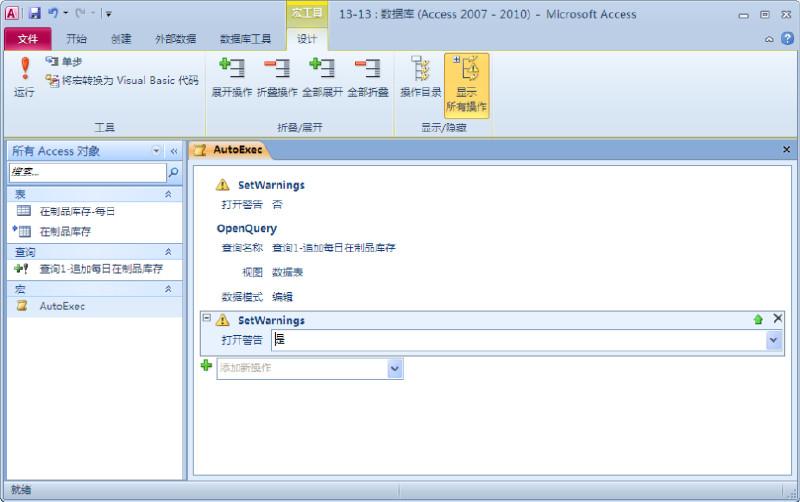Collapse the selected SetWarnings action
800x502 pixels.
point(207,317)
